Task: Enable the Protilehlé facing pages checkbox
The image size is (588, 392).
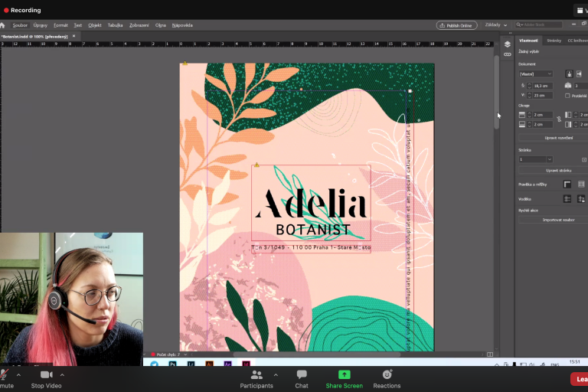Action: click(x=567, y=96)
